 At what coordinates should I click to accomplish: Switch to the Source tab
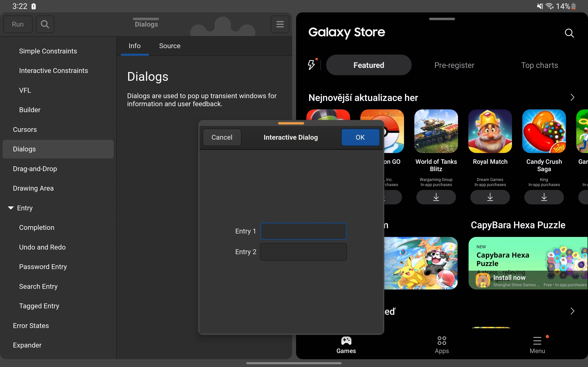(x=170, y=46)
